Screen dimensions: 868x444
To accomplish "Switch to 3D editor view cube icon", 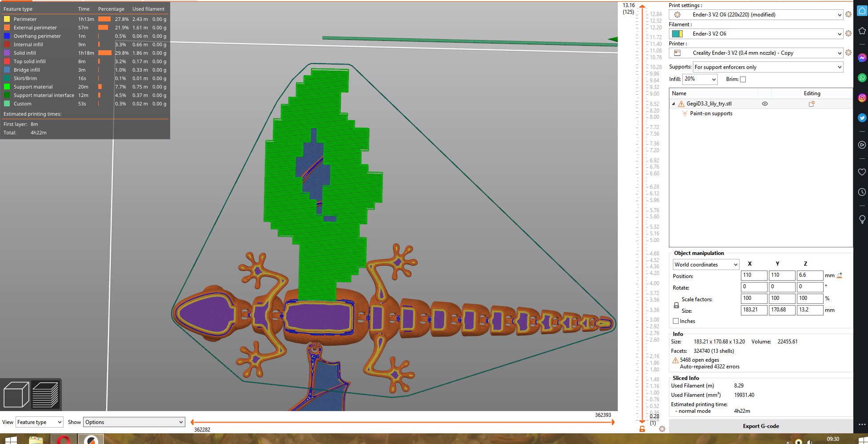I will click(16, 394).
